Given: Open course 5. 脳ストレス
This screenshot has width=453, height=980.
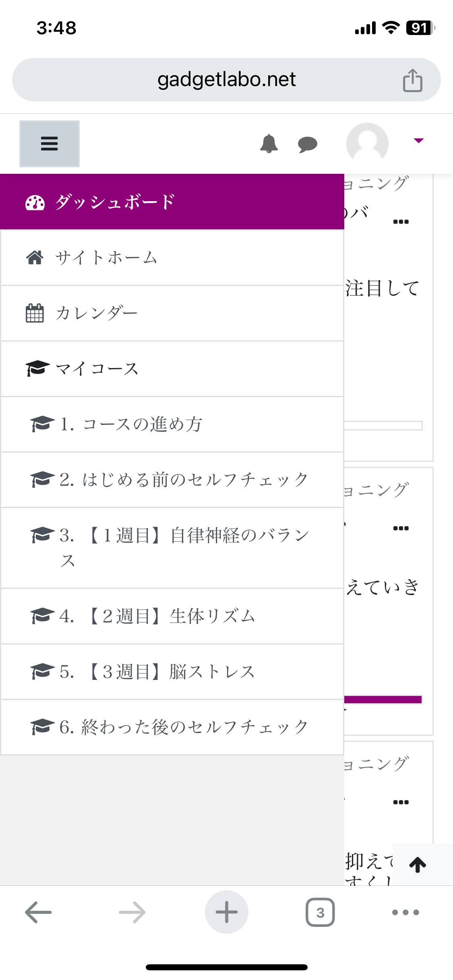Looking at the screenshot, I should tap(172, 672).
